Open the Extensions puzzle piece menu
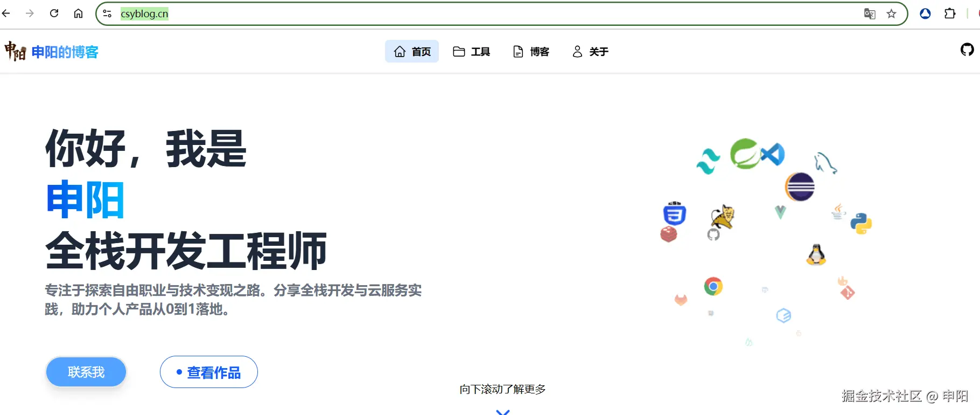Image resolution: width=980 pixels, height=415 pixels. [x=950, y=13]
